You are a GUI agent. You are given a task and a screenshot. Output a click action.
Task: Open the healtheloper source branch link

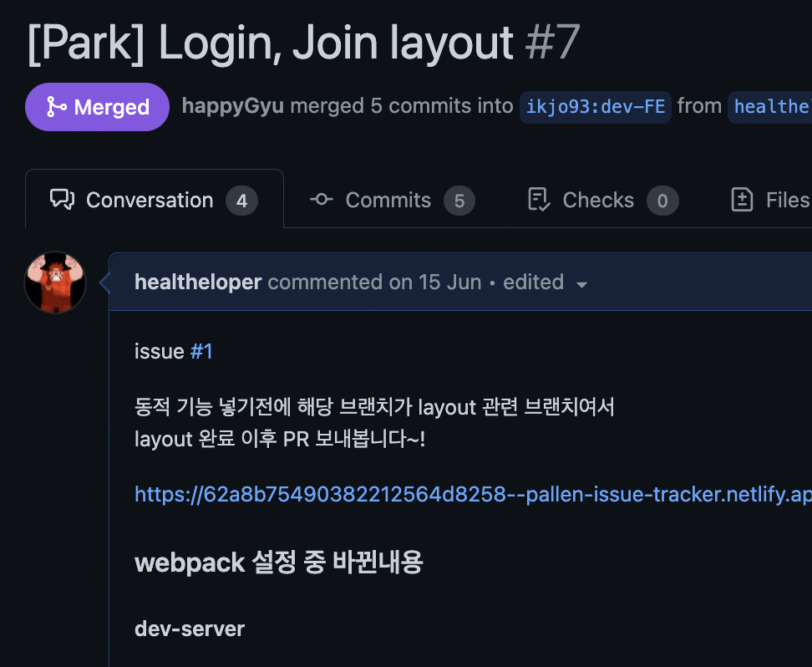point(770,107)
